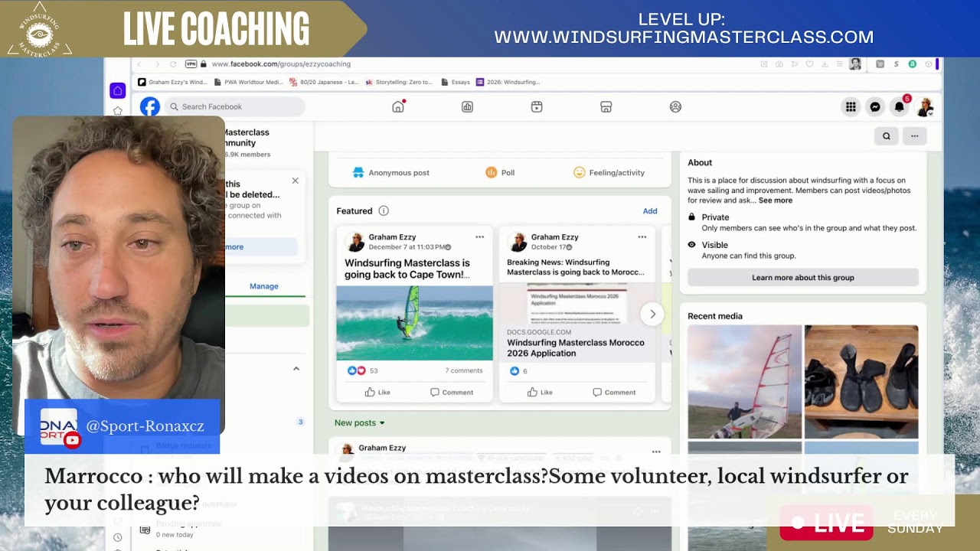Open the professional dashboard chart icon

pos(467,107)
